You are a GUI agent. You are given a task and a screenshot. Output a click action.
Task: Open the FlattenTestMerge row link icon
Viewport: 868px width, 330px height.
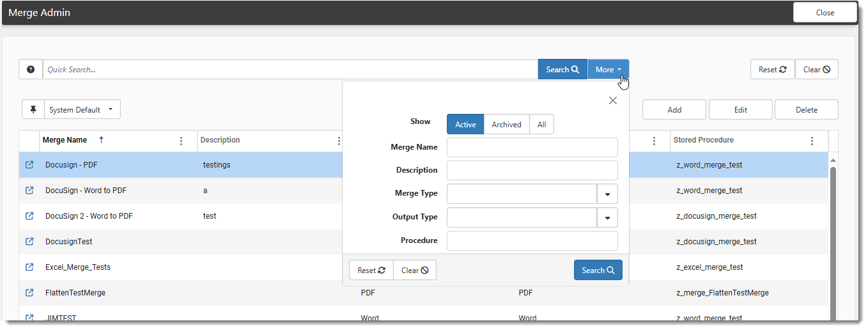point(29,293)
